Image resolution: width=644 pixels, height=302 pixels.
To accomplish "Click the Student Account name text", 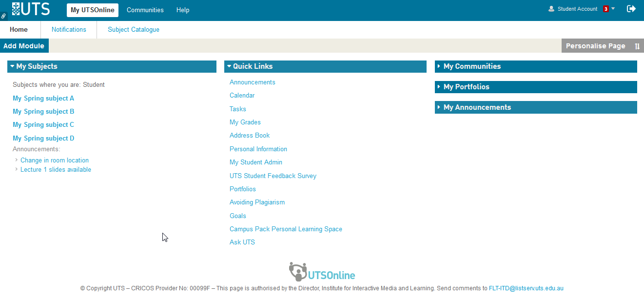I will (x=578, y=9).
